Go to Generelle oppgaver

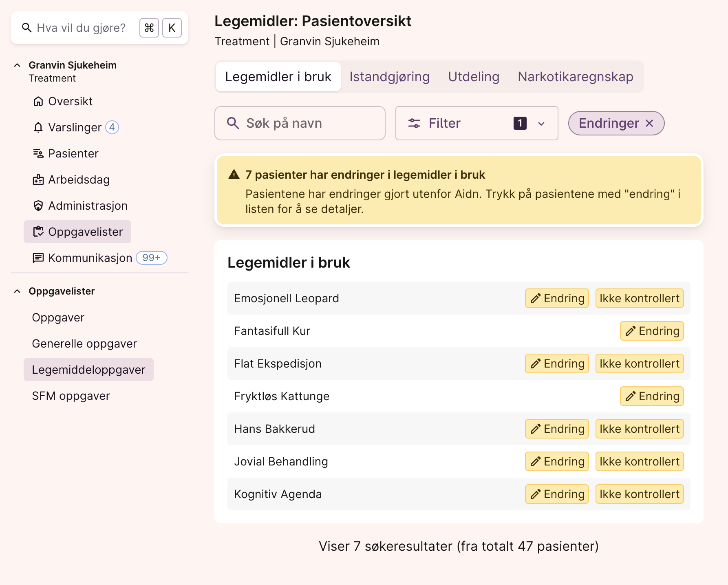(x=84, y=343)
